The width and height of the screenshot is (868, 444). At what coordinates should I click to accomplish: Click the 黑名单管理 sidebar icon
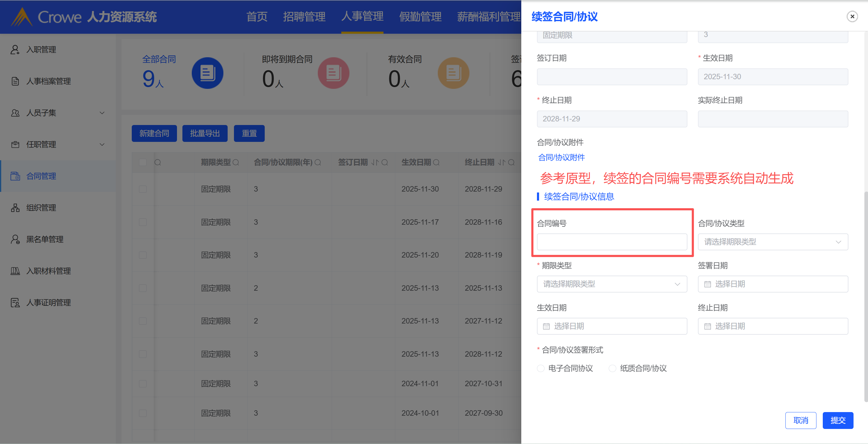click(x=15, y=240)
